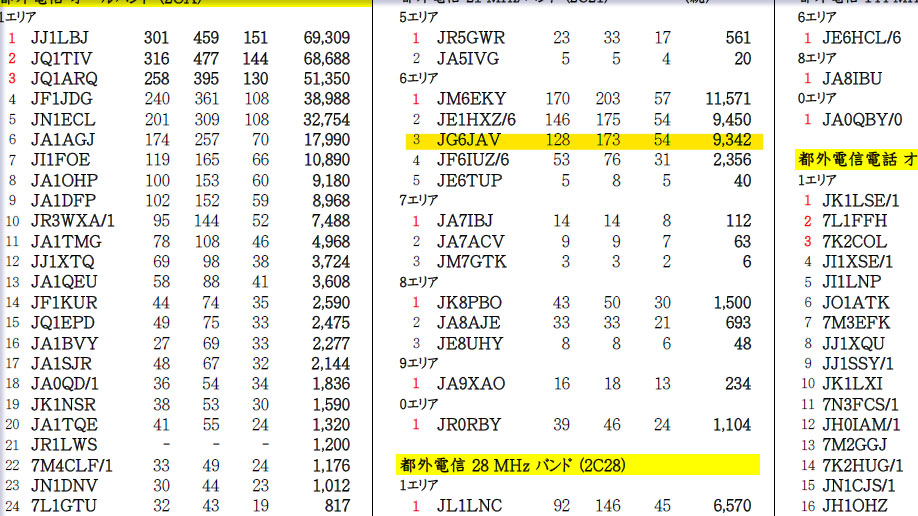Viewport: 918px width, 516px height.
Task: Select call sign JA8IBU in right column
Action: 852,78
